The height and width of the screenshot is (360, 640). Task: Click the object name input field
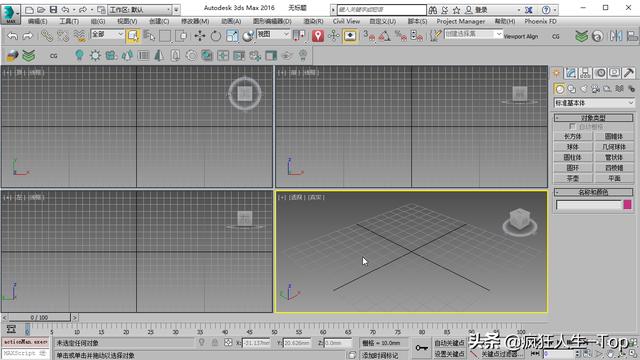point(589,205)
